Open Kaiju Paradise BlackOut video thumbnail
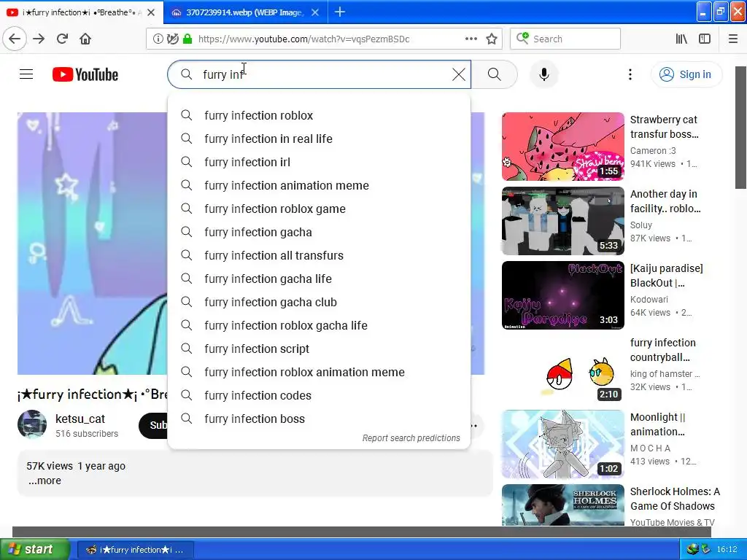Image resolution: width=747 pixels, height=560 pixels. pos(562,295)
